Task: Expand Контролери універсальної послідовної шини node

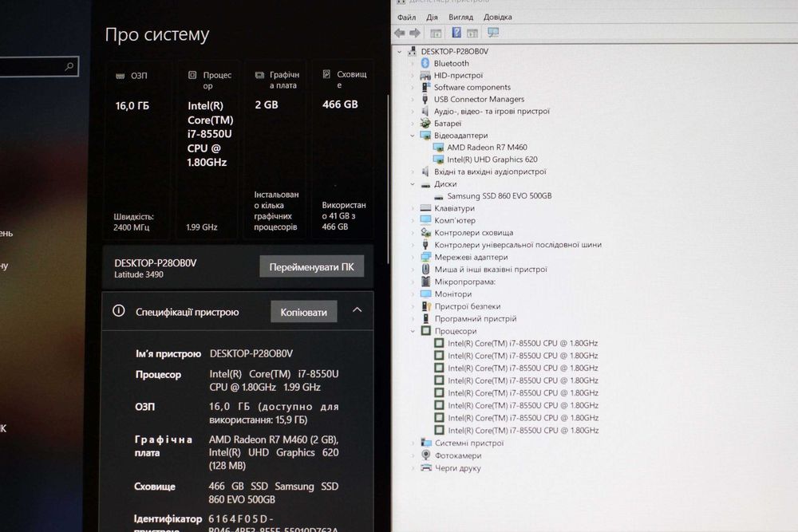Action: click(413, 245)
